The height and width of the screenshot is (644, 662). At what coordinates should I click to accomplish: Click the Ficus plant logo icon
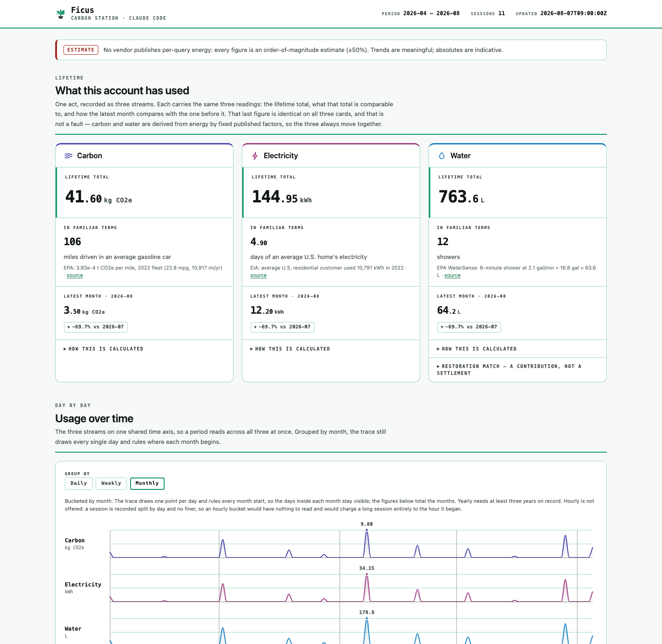coord(61,14)
